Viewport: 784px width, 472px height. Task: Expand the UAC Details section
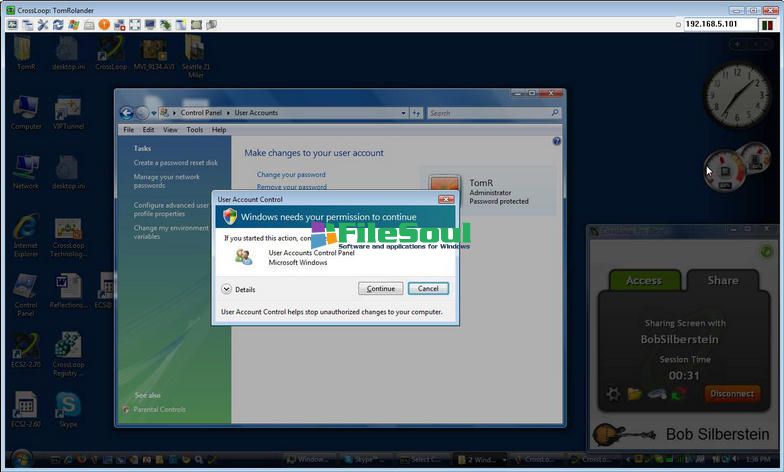coord(228,289)
